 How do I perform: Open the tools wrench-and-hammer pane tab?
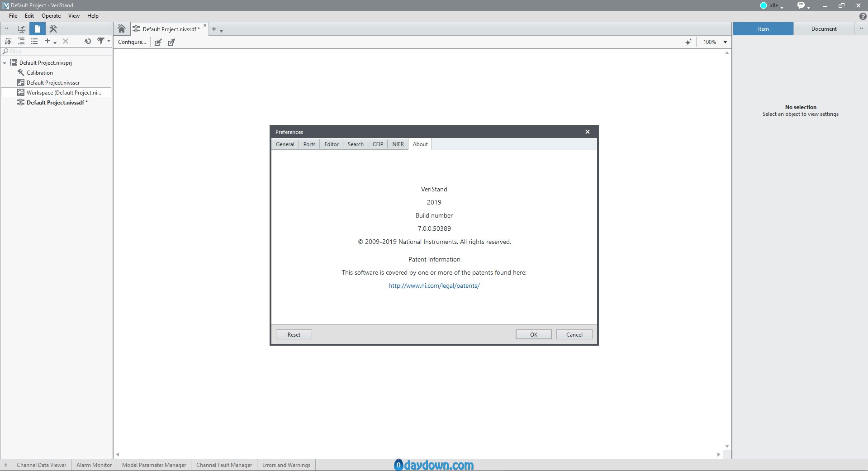tap(53, 29)
